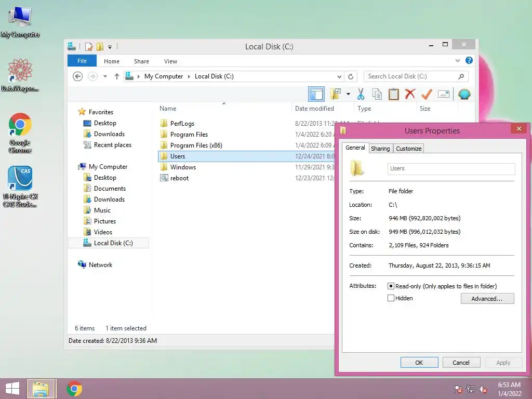532x399 pixels.
Task: Click the File Explorer taskbar icon
Action: (41, 389)
